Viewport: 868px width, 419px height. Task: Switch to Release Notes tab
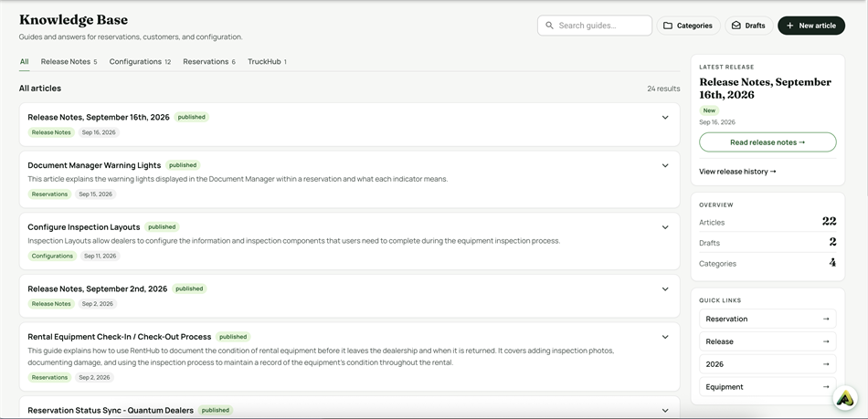click(x=69, y=61)
